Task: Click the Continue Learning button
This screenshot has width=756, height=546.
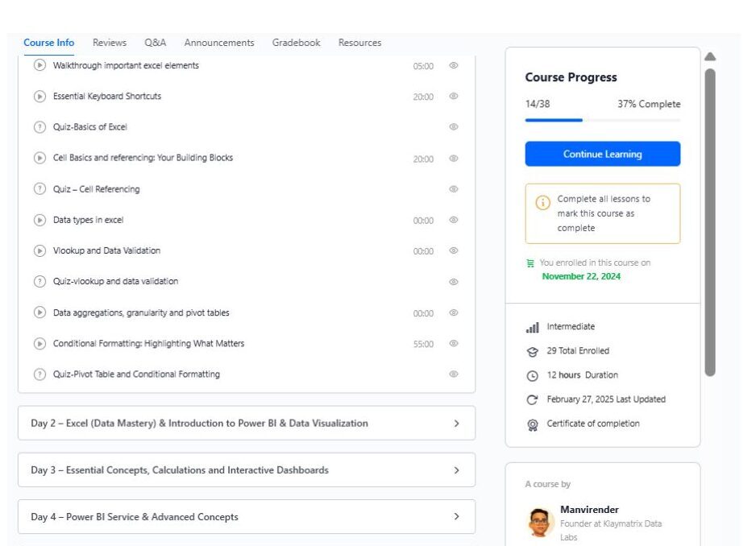Action: point(603,154)
